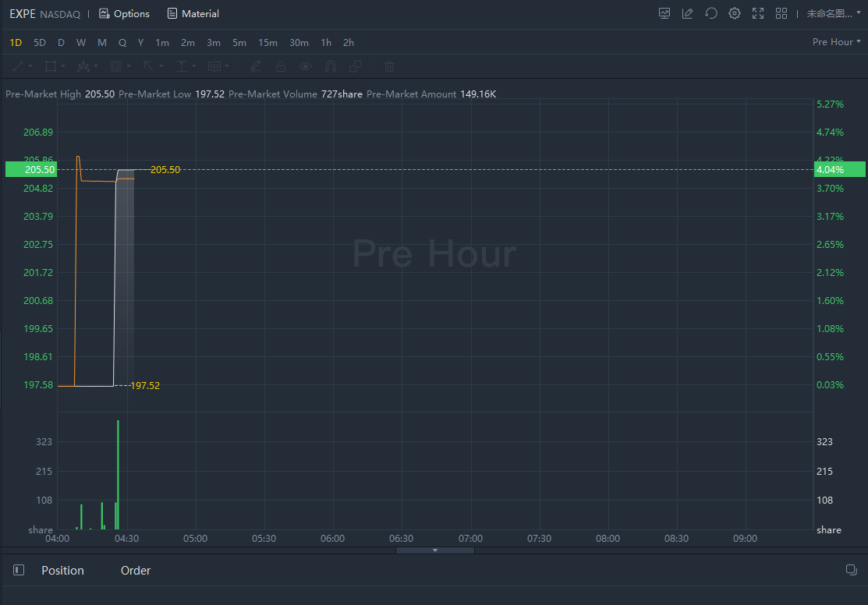Image resolution: width=868 pixels, height=605 pixels.
Task: Click the drawing edit pencil icon at top right
Action: click(x=687, y=13)
